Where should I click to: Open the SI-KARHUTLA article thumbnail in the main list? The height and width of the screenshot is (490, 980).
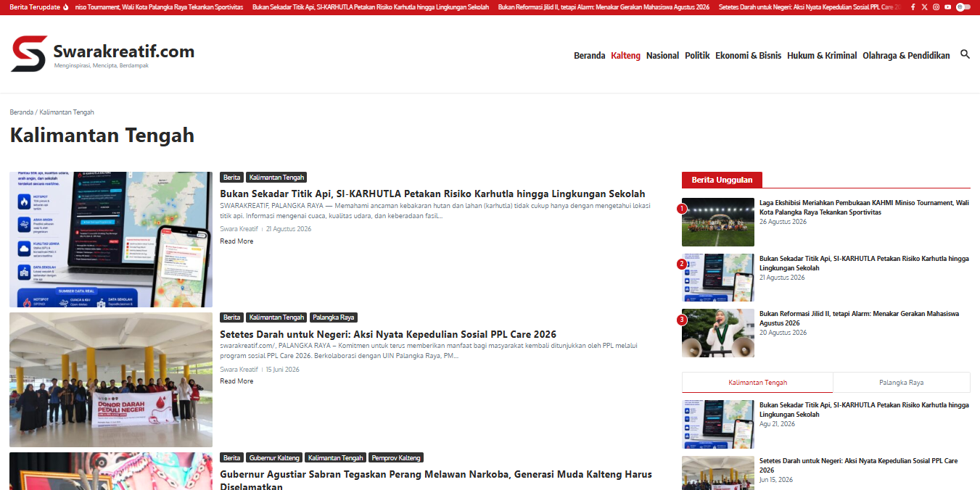(x=111, y=239)
